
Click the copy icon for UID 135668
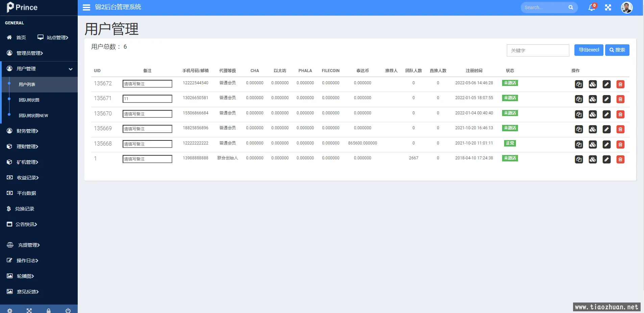pos(579,144)
